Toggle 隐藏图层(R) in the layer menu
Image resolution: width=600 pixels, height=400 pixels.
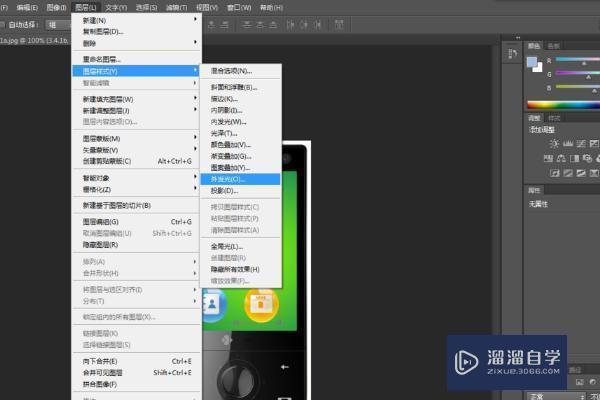(136, 245)
